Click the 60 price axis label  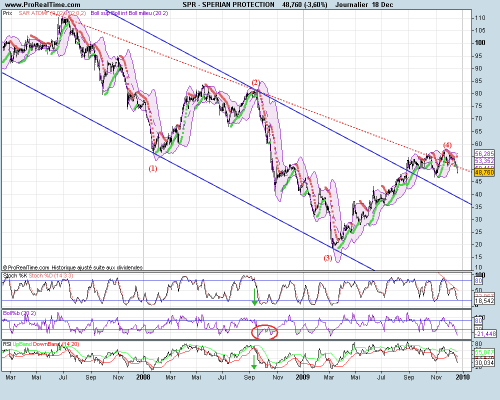479,144
